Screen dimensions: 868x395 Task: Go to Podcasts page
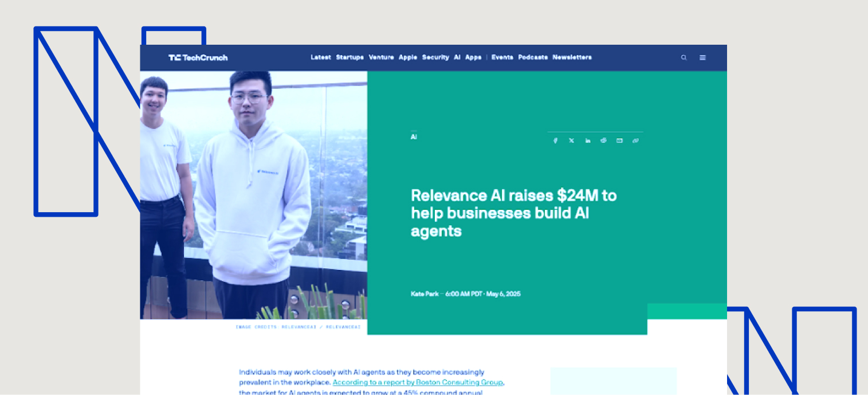(533, 57)
